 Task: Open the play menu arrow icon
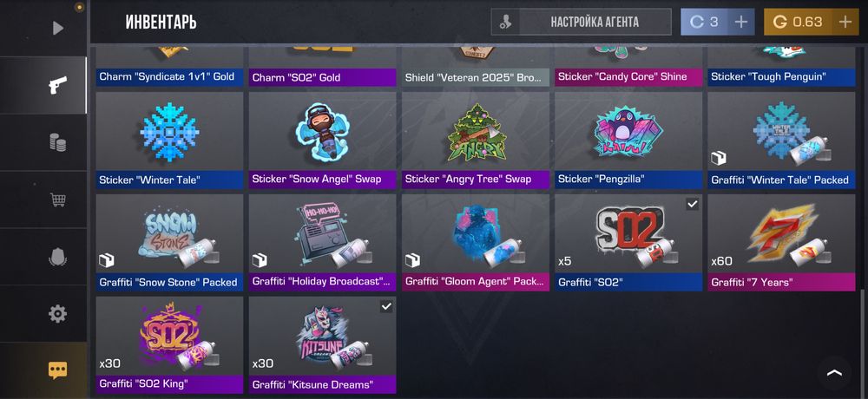(57, 29)
